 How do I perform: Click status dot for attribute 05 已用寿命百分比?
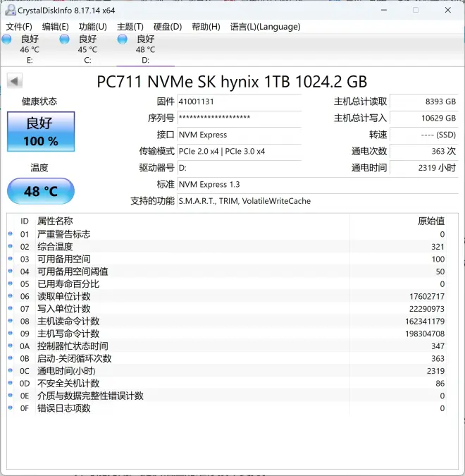pyautogui.click(x=11, y=283)
